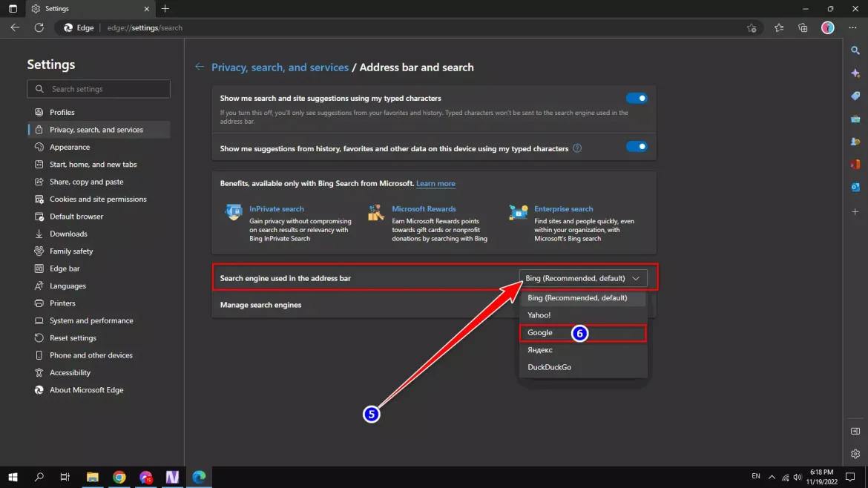The height and width of the screenshot is (488, 868).
Task: Launch Google Chrome from the taskbar
Action: pyautogui.click(x=119, y=477)
